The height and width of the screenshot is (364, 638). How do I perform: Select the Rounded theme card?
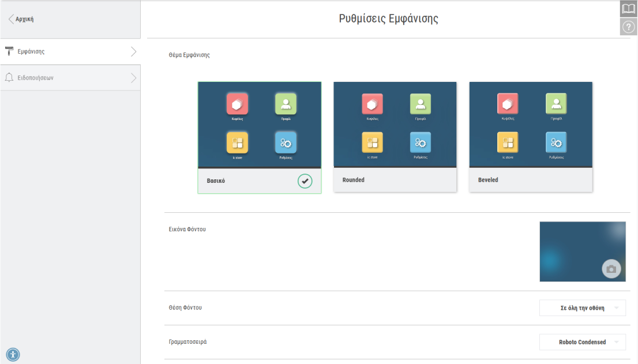[x=395, y=137]
